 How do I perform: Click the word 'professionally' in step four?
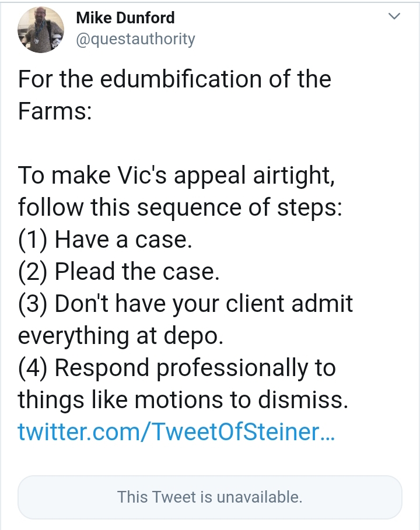click(233, 368)
